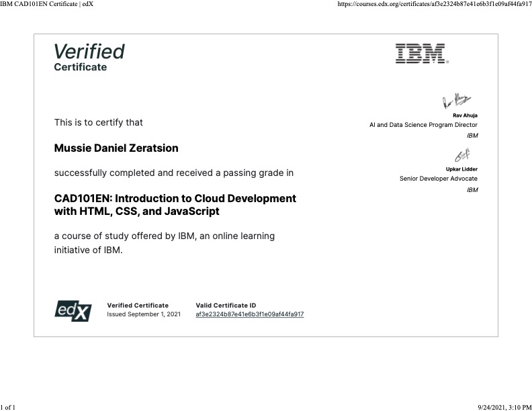Viewport: 532px width, 411px height.
Task: Click 'Senior Developer Advocate' title
Action: [438, 179]
